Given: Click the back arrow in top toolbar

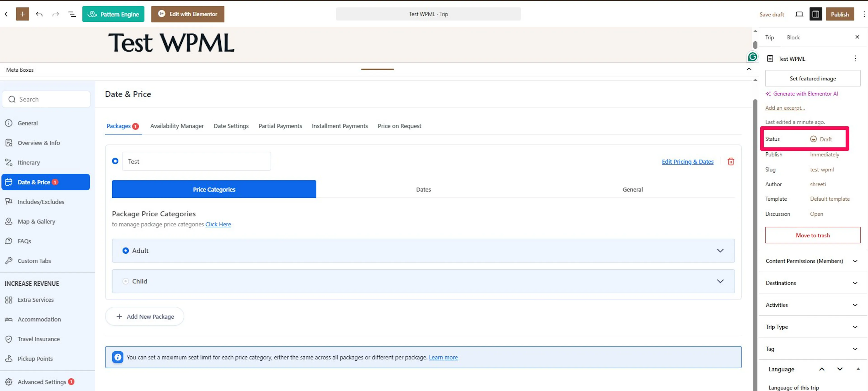Looking at the screenshot, I should point(6,14).
